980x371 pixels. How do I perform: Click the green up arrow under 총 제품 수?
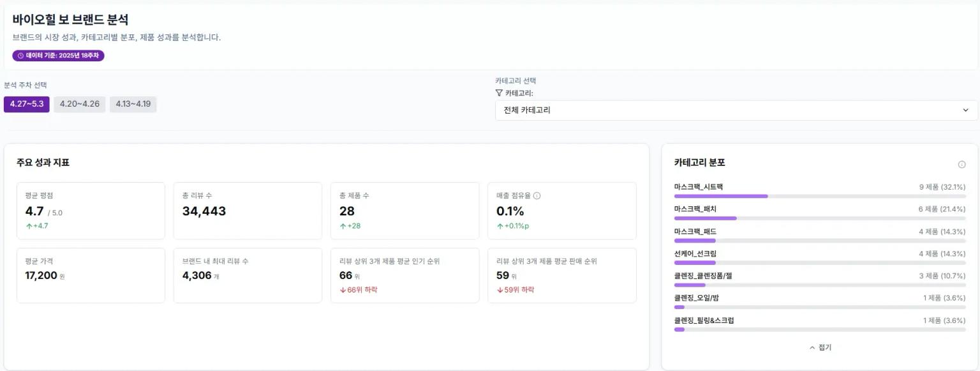point(343,225)
